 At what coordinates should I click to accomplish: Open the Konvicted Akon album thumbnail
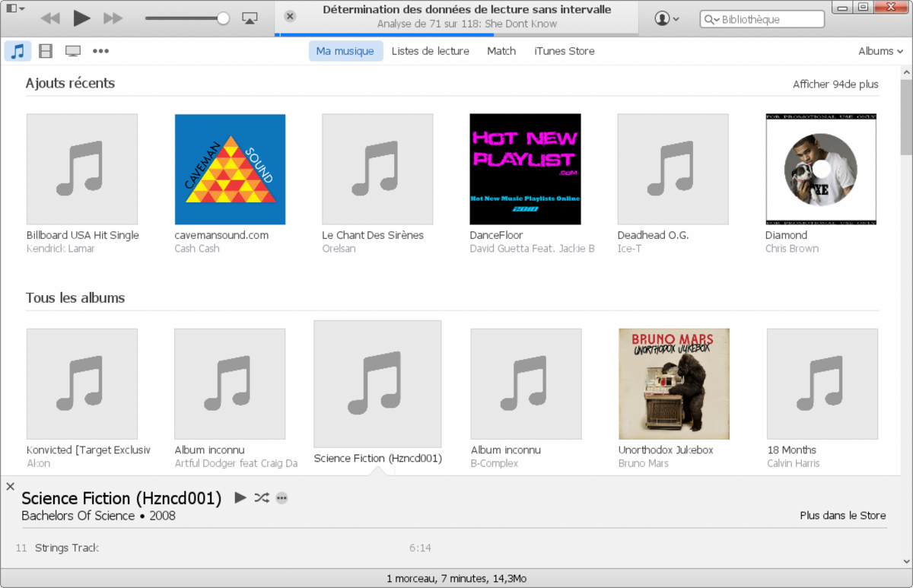82,383
